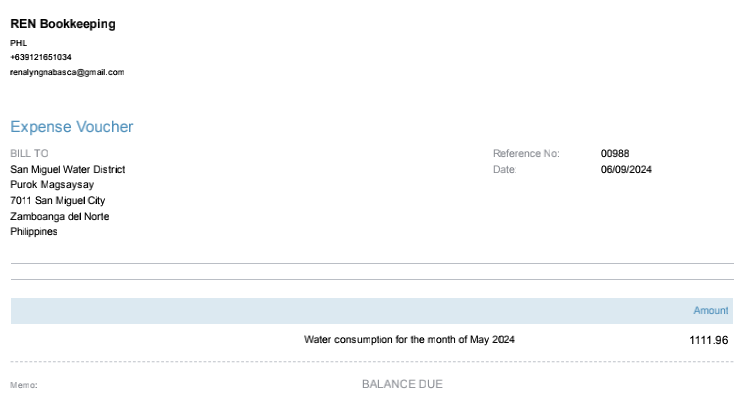Click the Philippines country line

(34, 232)
